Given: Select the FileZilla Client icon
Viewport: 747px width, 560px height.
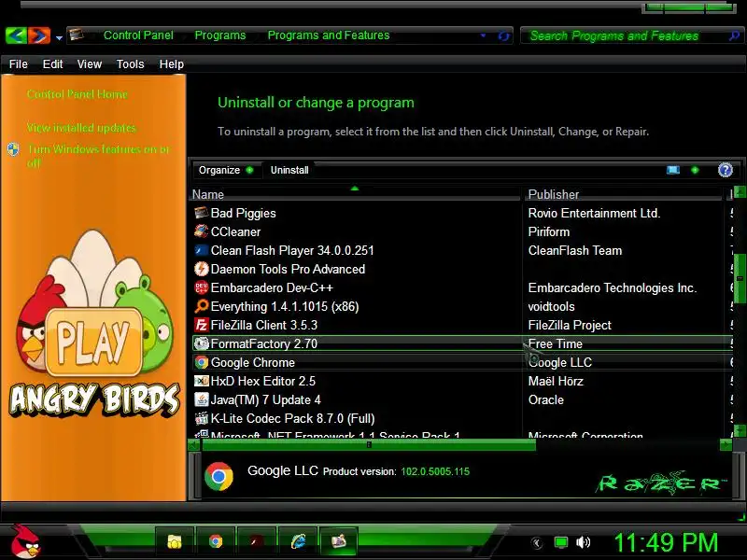Looking at the screenshot, I should [x=202, y=325].
